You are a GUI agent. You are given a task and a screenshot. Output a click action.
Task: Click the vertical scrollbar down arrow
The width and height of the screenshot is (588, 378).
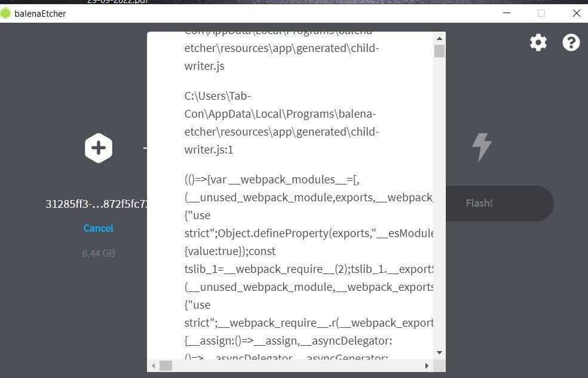point(439,352)
